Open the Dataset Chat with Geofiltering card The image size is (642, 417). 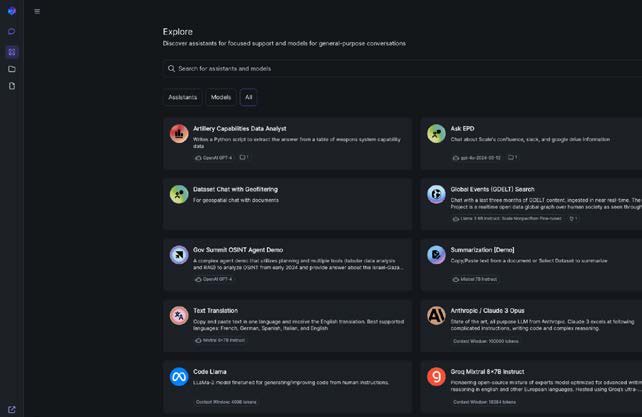coord(287,204)
